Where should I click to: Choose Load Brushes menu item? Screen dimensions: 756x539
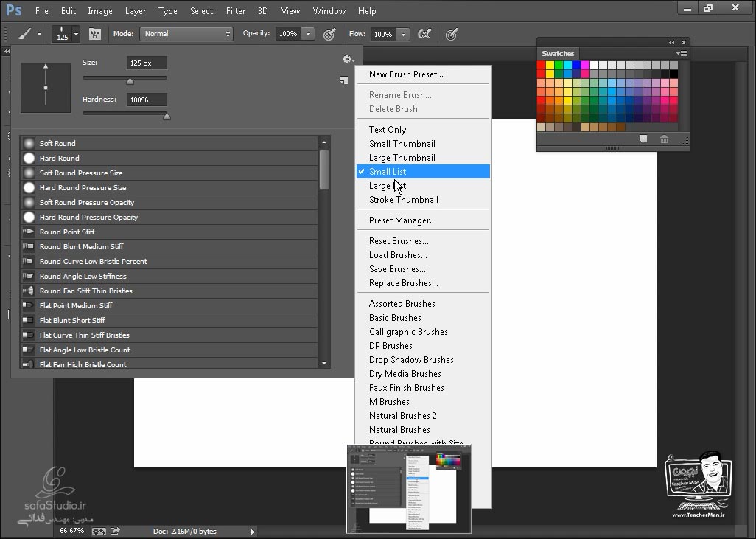coord(424,255)
